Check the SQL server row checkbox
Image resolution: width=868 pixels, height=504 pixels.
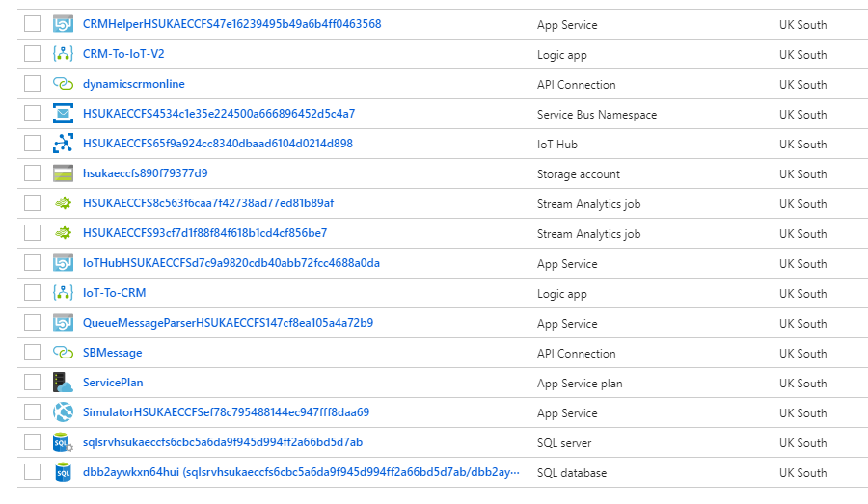32,442
